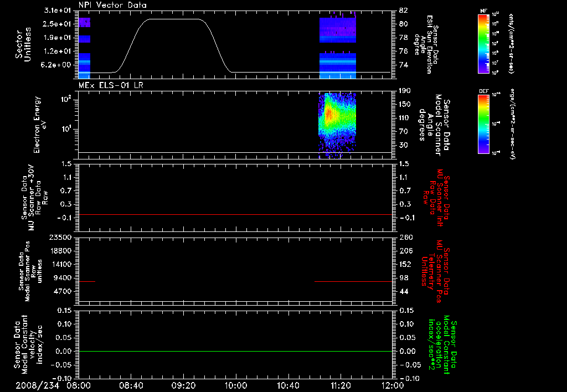The height and width of the screenshot is (392, 567).
Task: Click the NPI sector data block at 08:00
Action: click(x=84, y=48)
